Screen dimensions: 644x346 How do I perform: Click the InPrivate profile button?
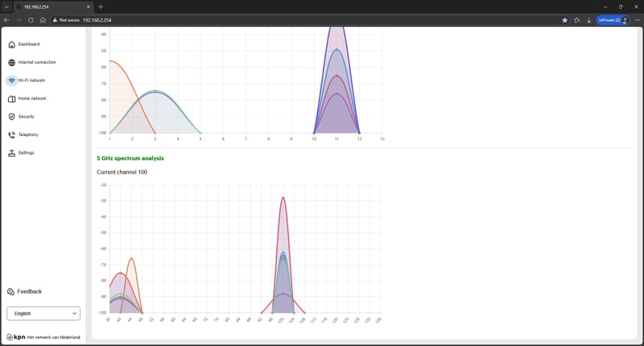coord(613,19)
